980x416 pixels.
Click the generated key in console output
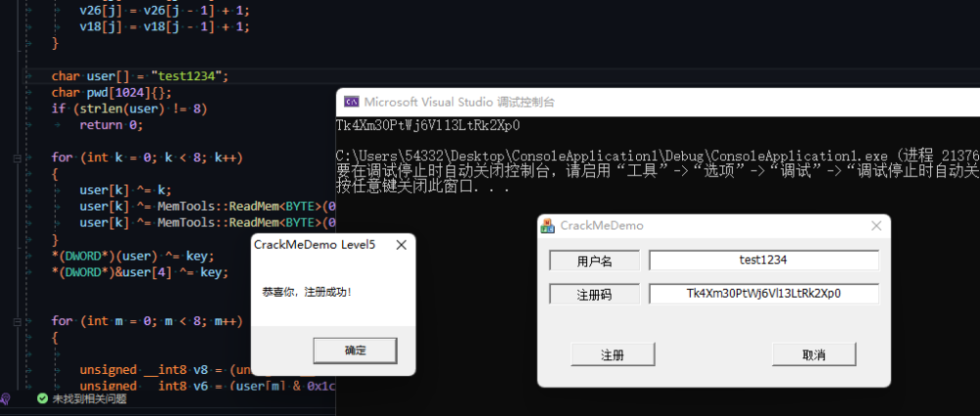pyautogui.click(x=427, y=125)
